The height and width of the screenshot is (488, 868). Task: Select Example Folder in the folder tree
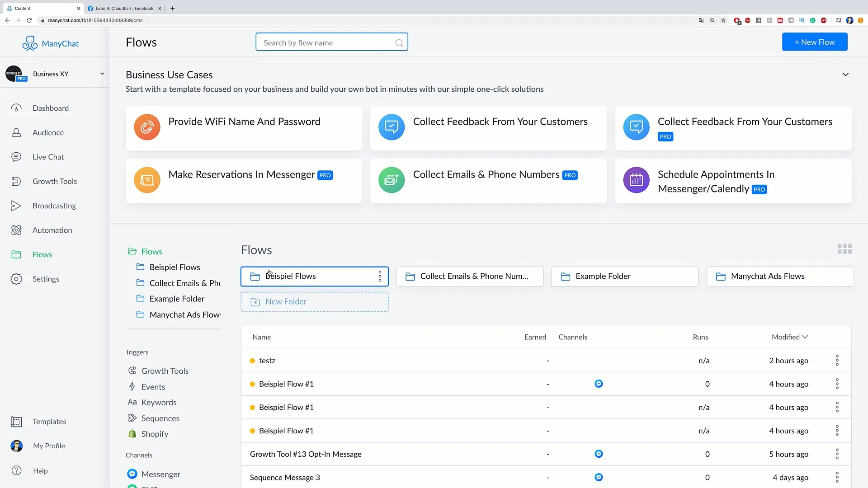[177, 299]
